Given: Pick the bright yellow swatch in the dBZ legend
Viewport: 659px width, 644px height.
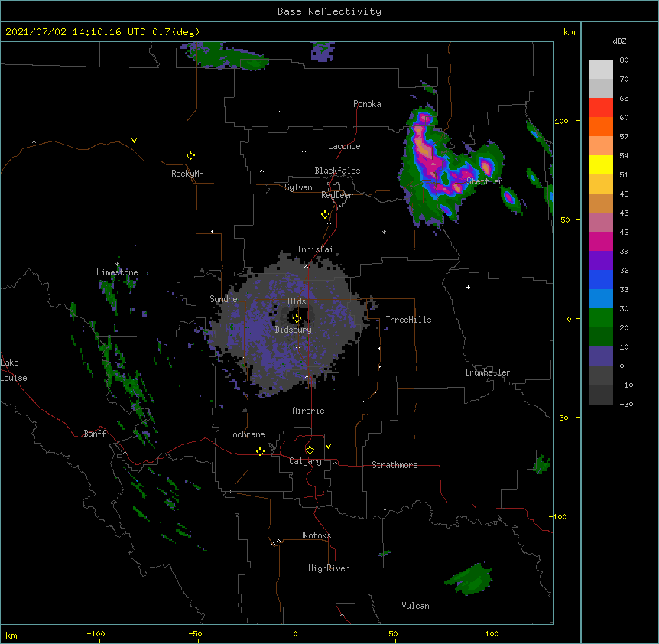Looking at the screenshot, I should (601, 164).
